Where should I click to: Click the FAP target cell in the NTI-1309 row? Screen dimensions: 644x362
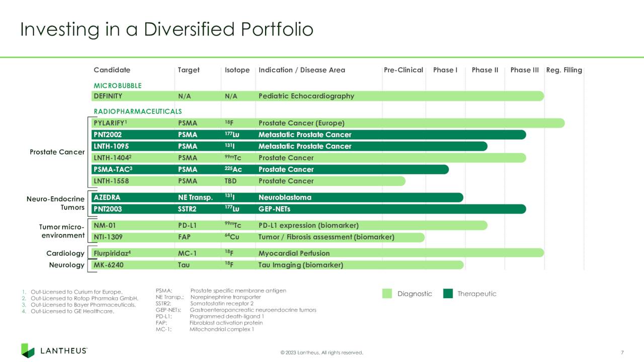184,237
